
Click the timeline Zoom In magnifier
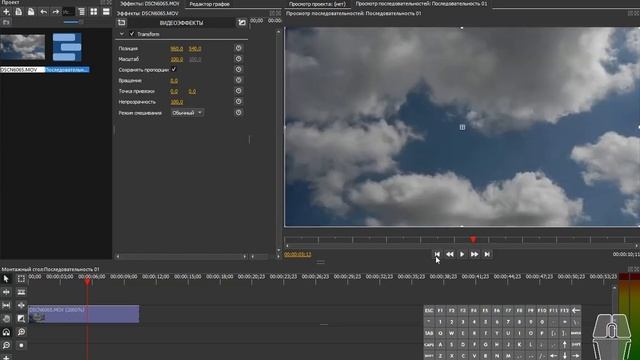tap(21, 332)
